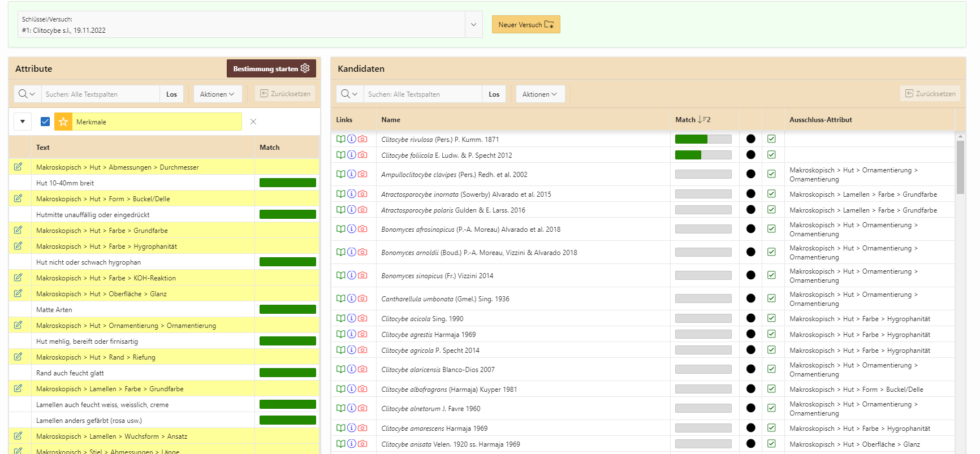Click the match bar for Hut 10-40mm breit

287,183
